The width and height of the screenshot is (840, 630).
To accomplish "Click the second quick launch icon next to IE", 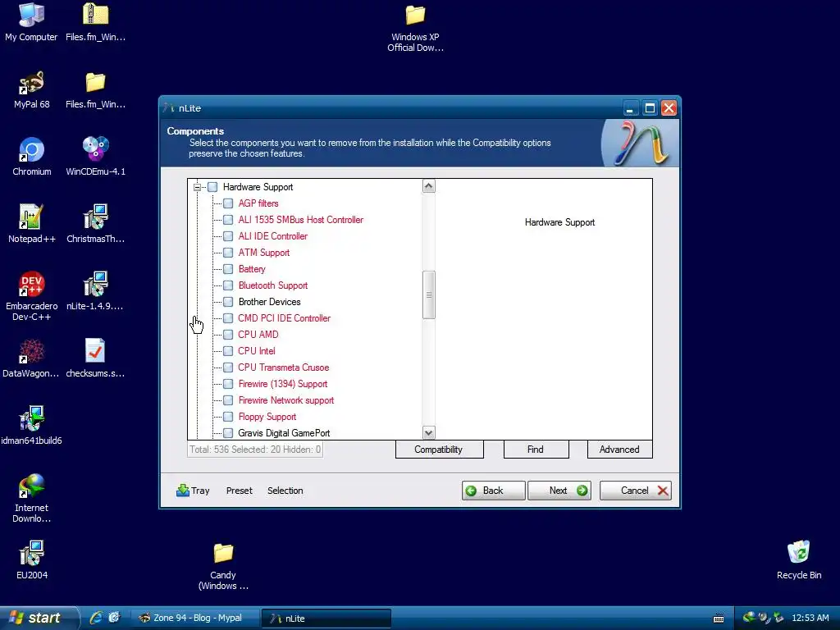I will [x=114, y=618].
